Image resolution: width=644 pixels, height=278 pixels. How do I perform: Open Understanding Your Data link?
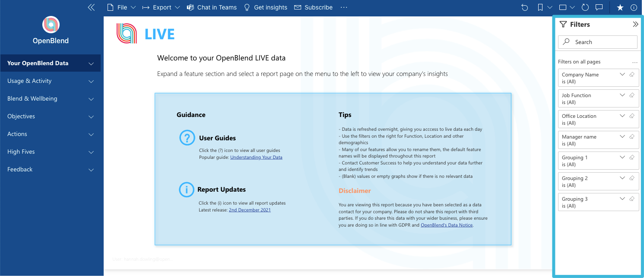point(256,157)
